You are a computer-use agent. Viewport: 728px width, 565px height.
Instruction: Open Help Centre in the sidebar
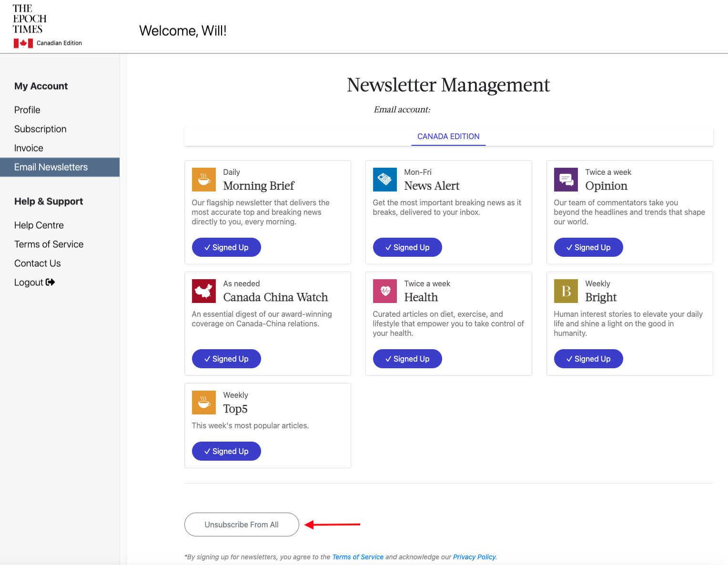point(39,225)
